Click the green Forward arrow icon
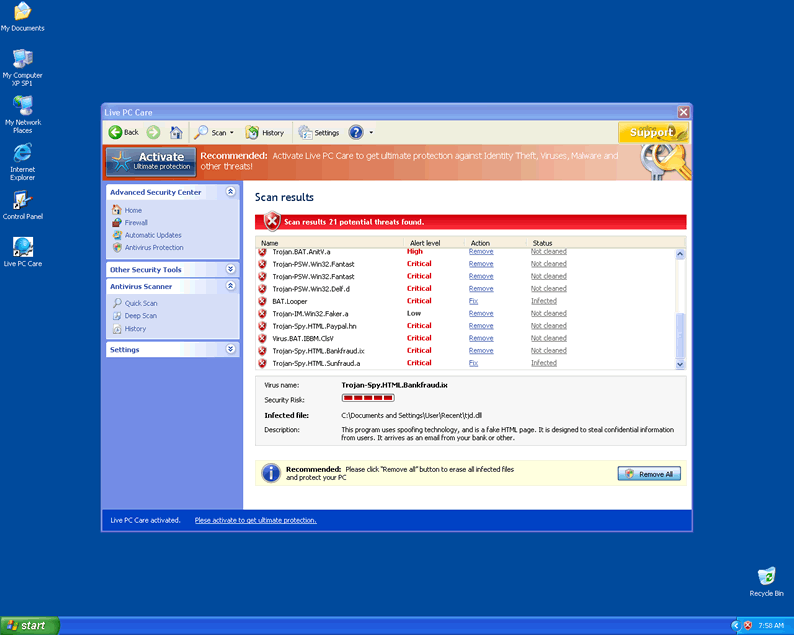Screen dimensions: 794x635 (x=153, y=132)
